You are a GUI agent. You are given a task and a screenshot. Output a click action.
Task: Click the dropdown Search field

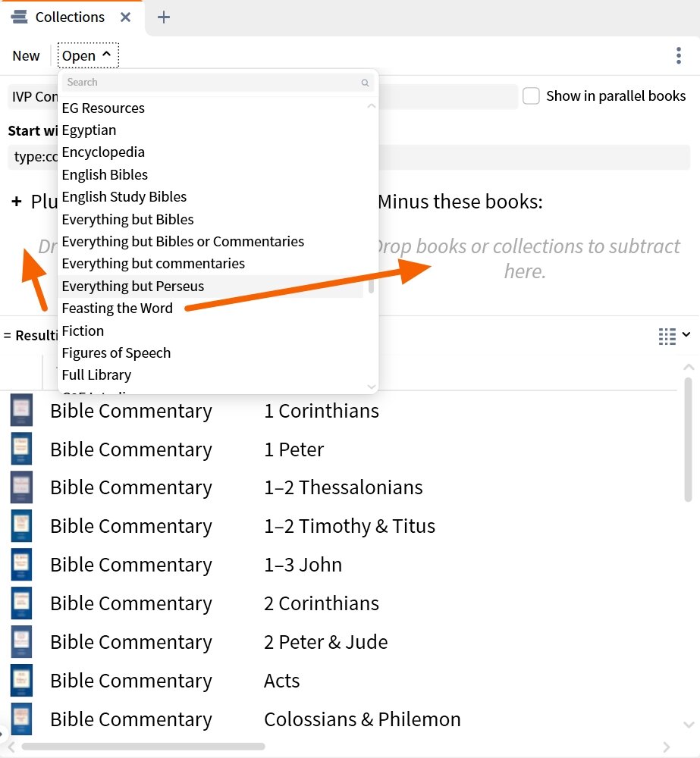pyautogui.click(x=217, y=83)
